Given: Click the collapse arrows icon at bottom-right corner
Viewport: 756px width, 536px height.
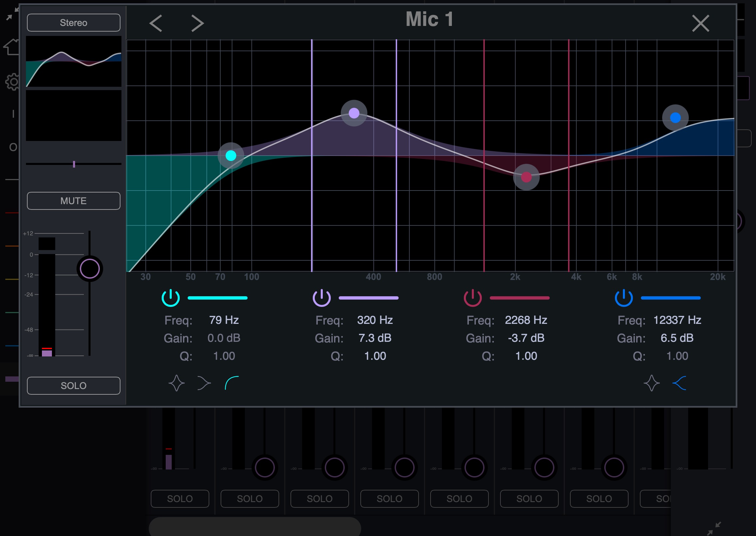Looking at the screenshot, I should click(x=714, y=528).
